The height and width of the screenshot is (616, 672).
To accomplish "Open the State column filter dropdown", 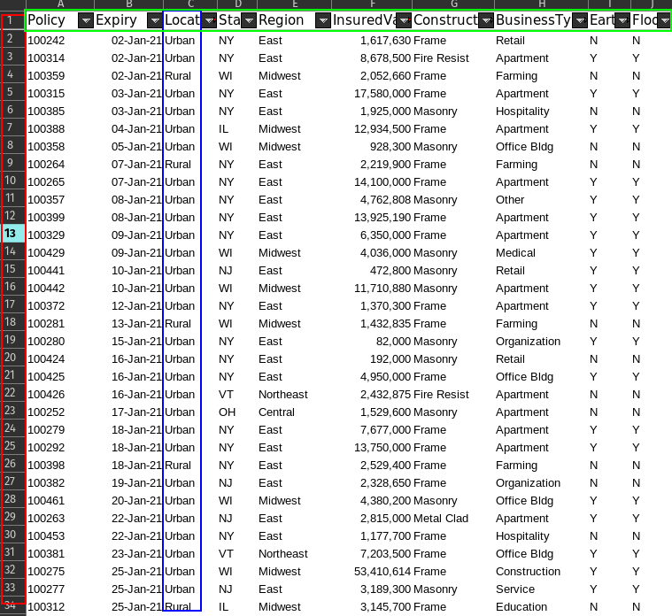I will pos(249,20).
